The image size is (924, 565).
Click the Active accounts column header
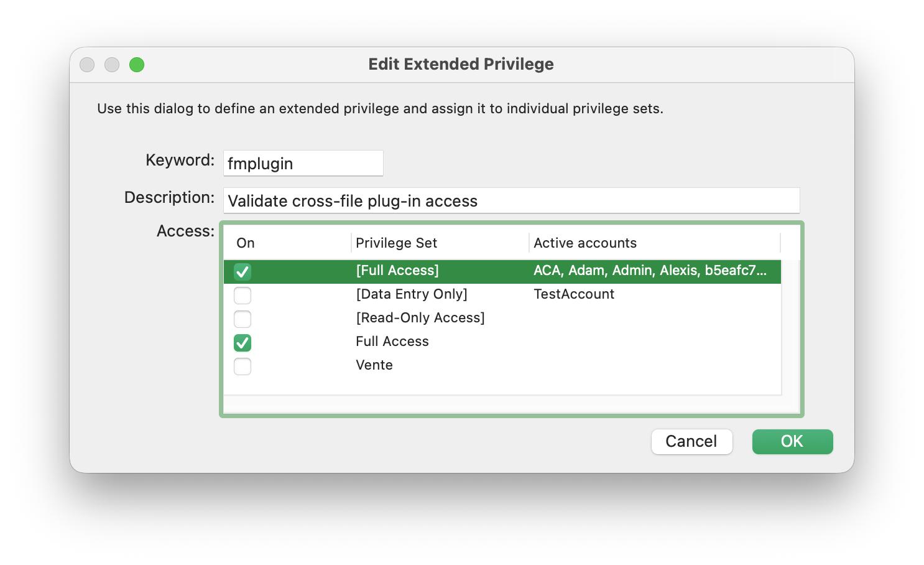coord(584,243)
